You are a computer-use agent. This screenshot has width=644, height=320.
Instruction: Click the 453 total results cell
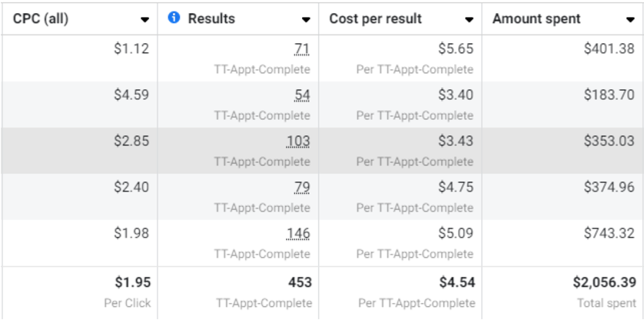[x=300, y=283]
